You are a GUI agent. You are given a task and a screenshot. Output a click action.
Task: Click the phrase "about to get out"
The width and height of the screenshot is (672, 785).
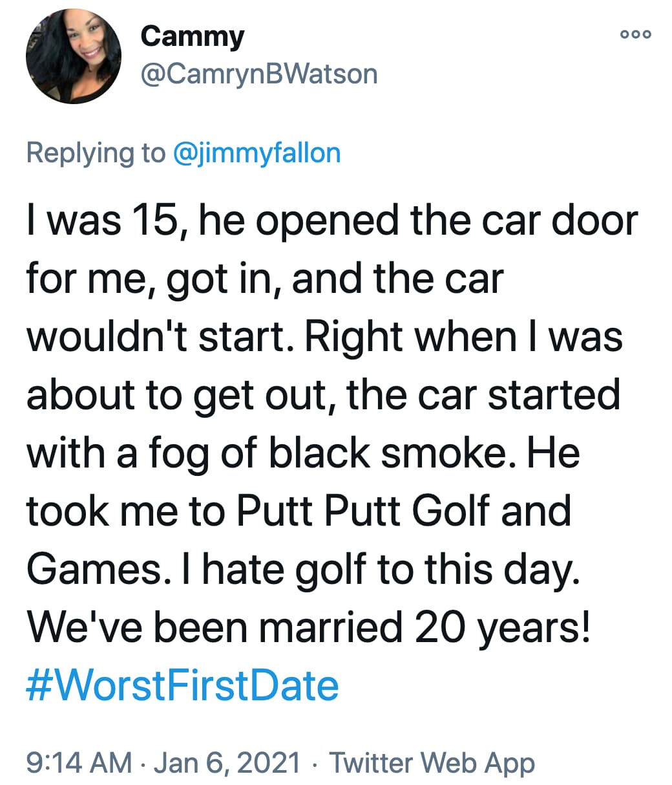coord(178,395)
